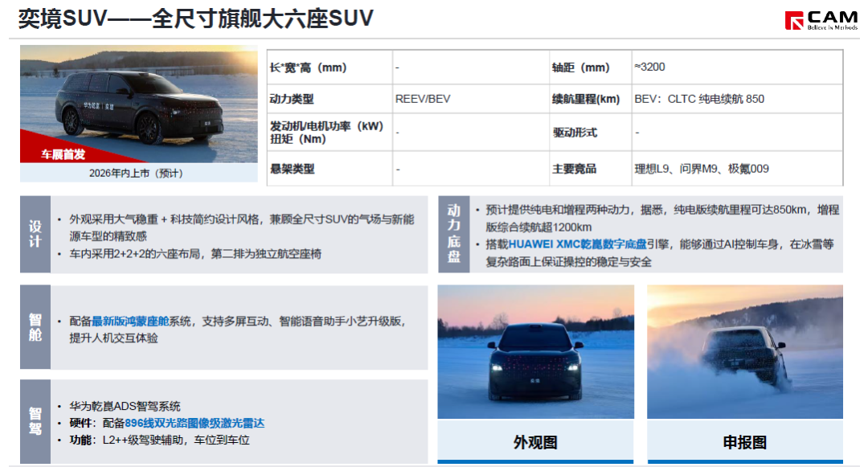This screenshot has width=868, height=467.
Task: Open the drifting SUV snow photo
Action: 745,352
